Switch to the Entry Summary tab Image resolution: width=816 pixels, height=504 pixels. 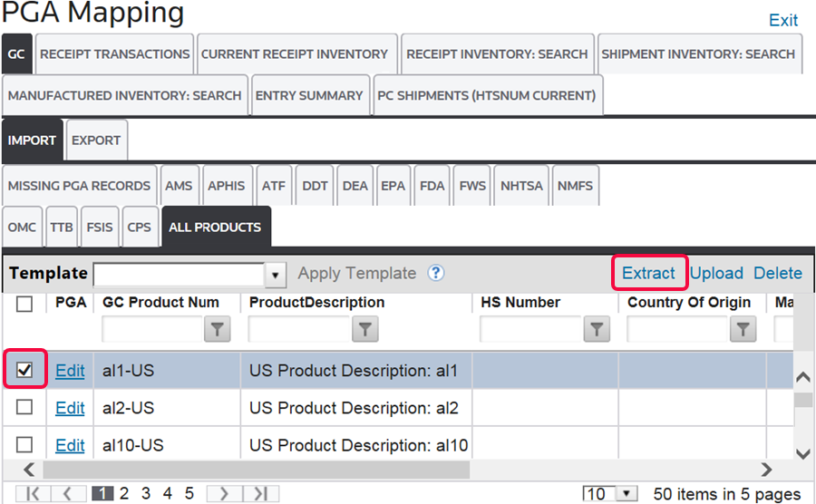309,95
